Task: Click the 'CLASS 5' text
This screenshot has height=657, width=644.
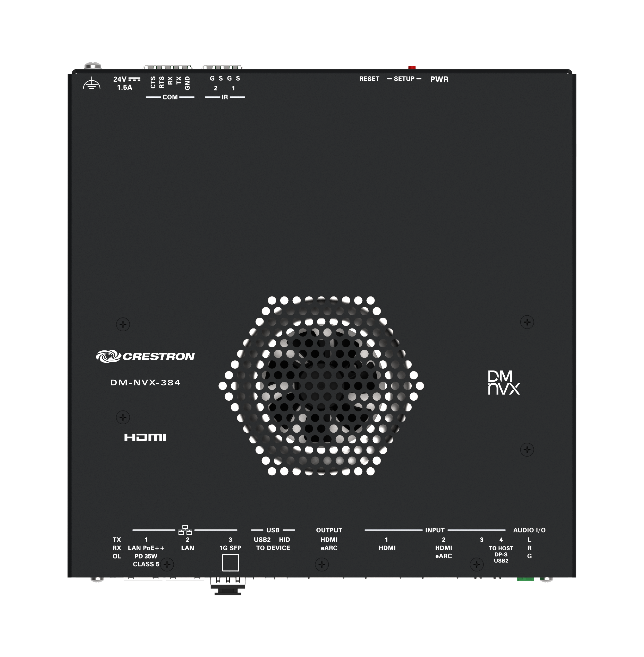Action: point(146,564)
